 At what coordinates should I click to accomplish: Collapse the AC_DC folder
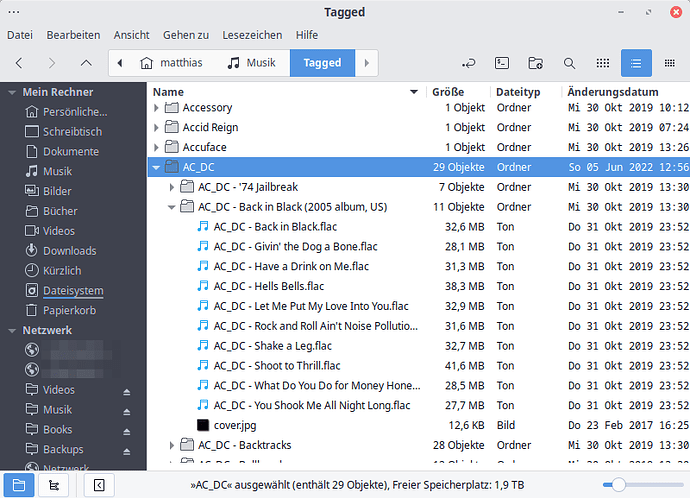[156, 167]
